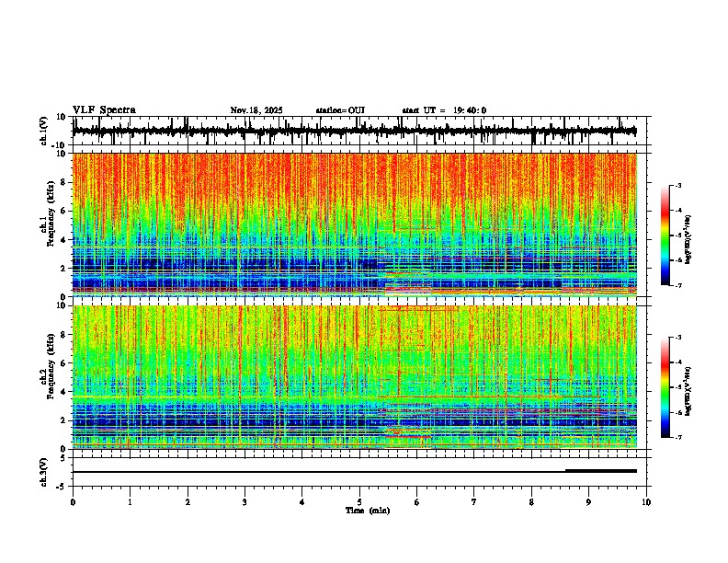The image size is (728, 563).
Task: Click the '-3' tick on ch.1 color bar
Action: pos(678,185)
